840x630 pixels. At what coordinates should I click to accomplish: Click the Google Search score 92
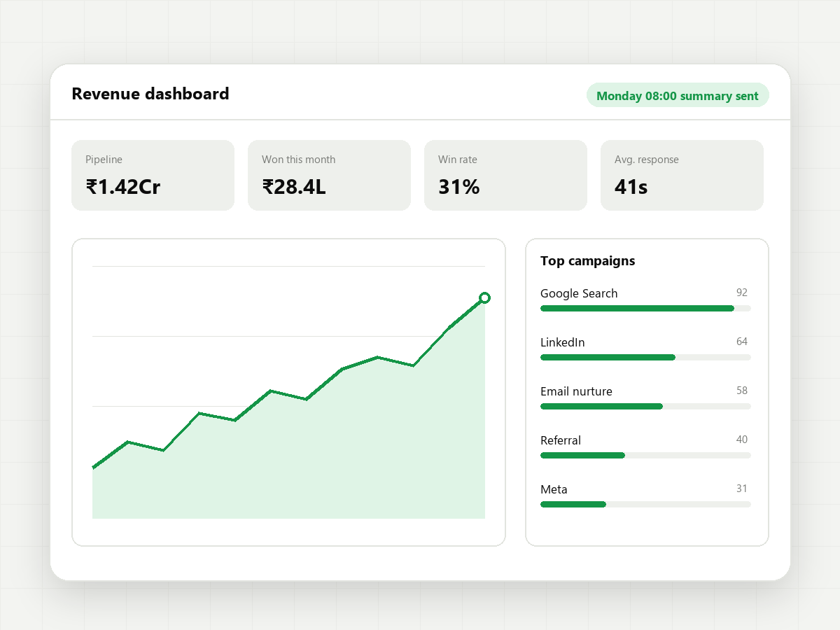pyautogui.click(x=742, y=293)
